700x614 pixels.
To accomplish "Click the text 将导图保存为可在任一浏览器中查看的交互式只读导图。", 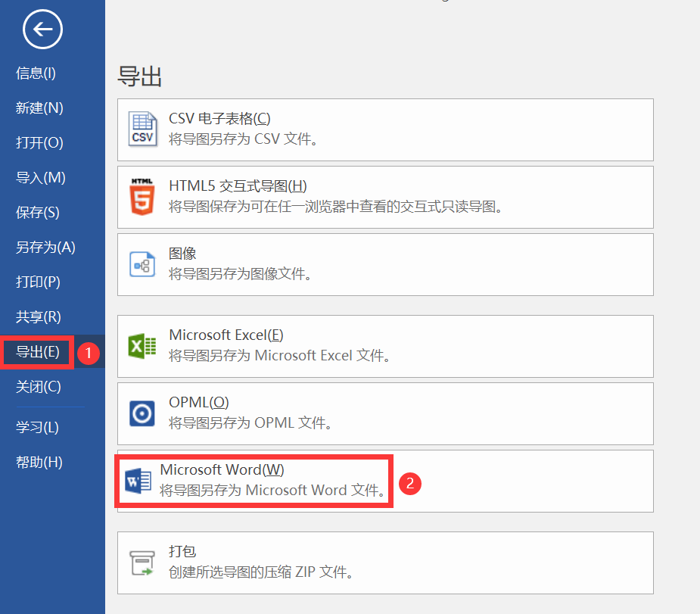I will pyautogui.click(x=336, y=207).
